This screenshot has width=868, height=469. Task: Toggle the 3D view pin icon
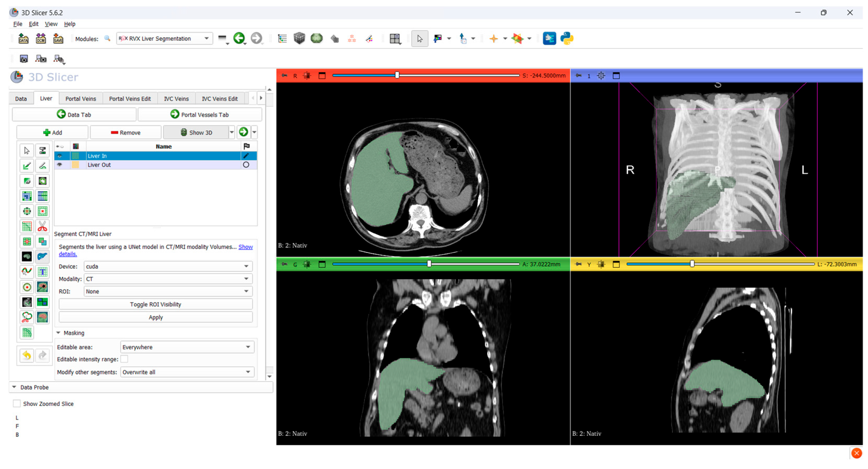[578, 76]
